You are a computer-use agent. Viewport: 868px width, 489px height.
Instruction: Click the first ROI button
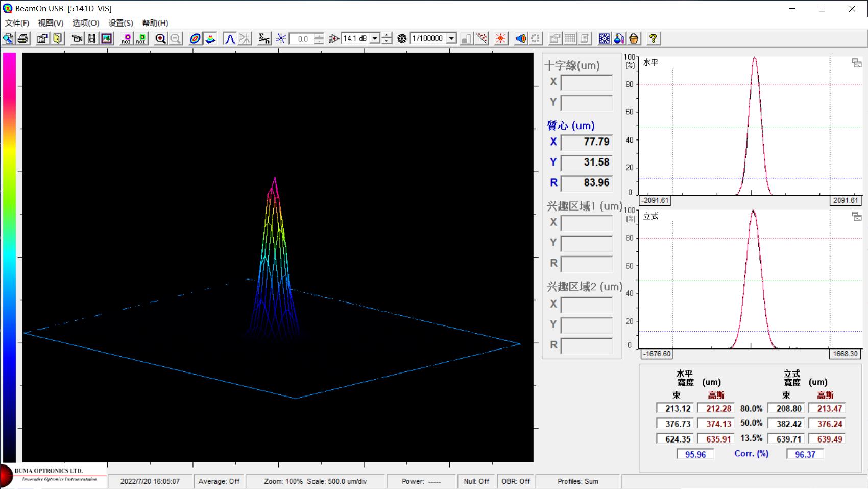(x=126, y=39)
